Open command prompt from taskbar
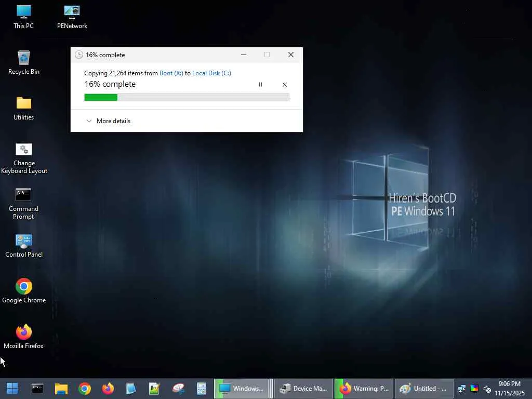 click(x=37, y=389)
